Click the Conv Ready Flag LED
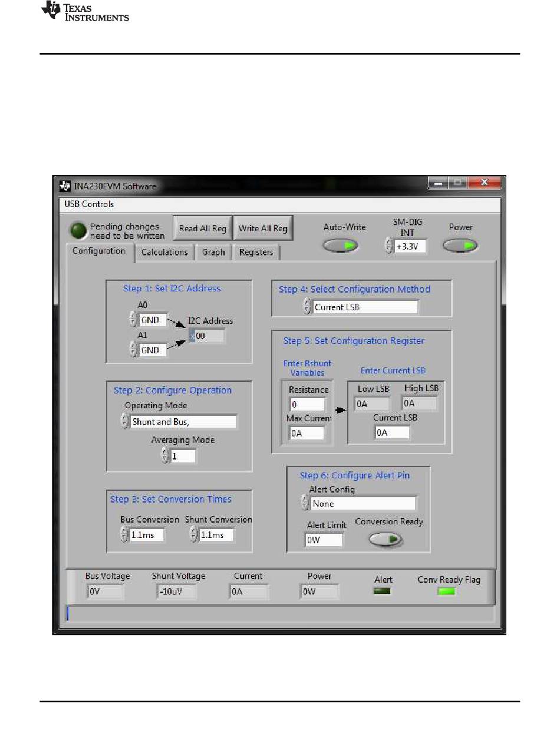 [x=446, y=591]
